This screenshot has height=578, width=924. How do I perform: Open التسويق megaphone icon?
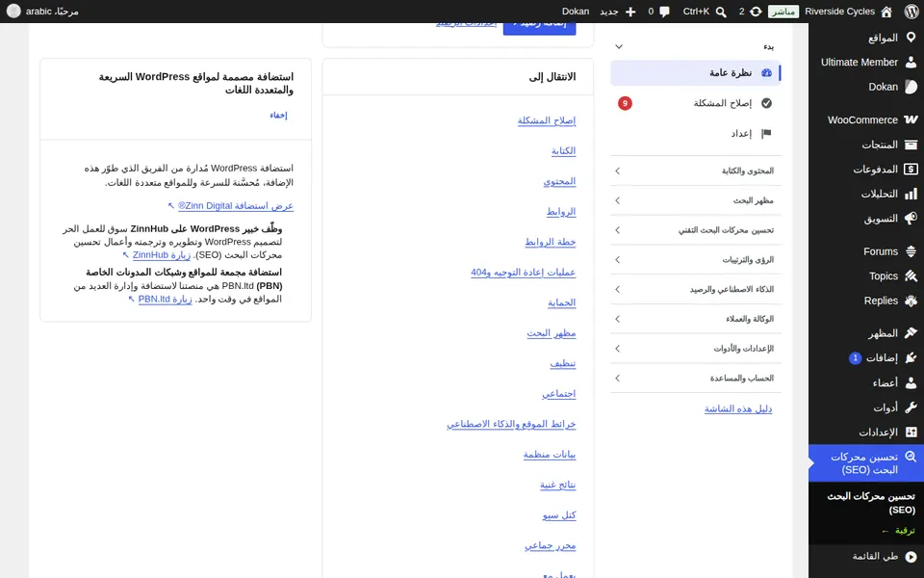[x=911, y=219]
